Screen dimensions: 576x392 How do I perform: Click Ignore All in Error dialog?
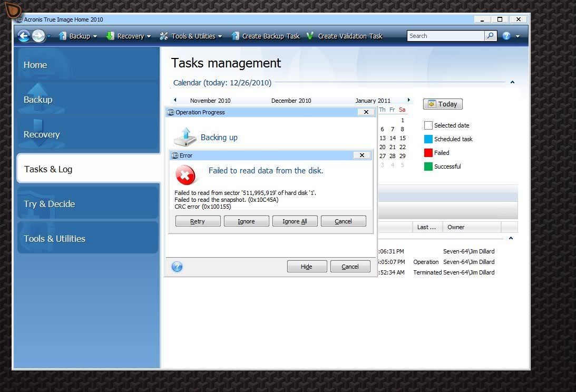tap(295, 221)
